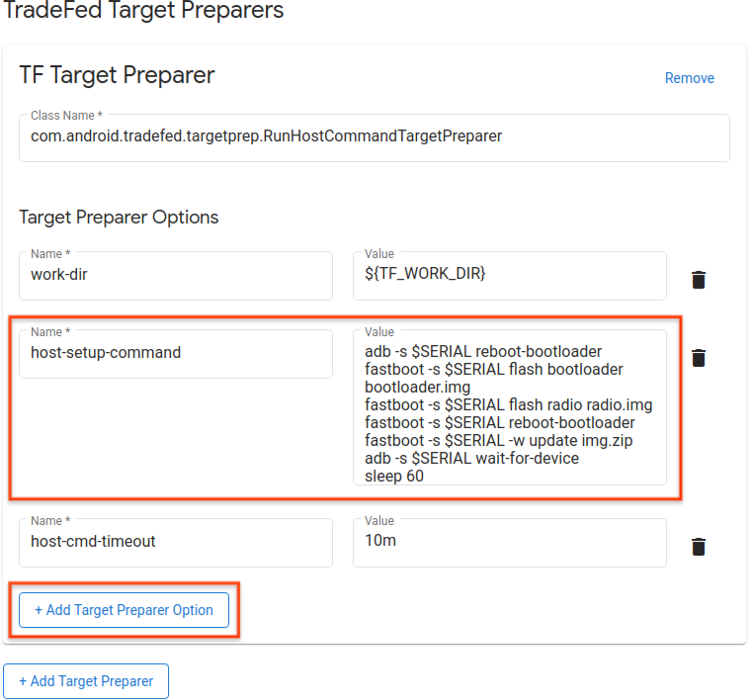Click the 'adb -s $SERIAL reboot-bootloader' command line

click(x=483, y=352)
